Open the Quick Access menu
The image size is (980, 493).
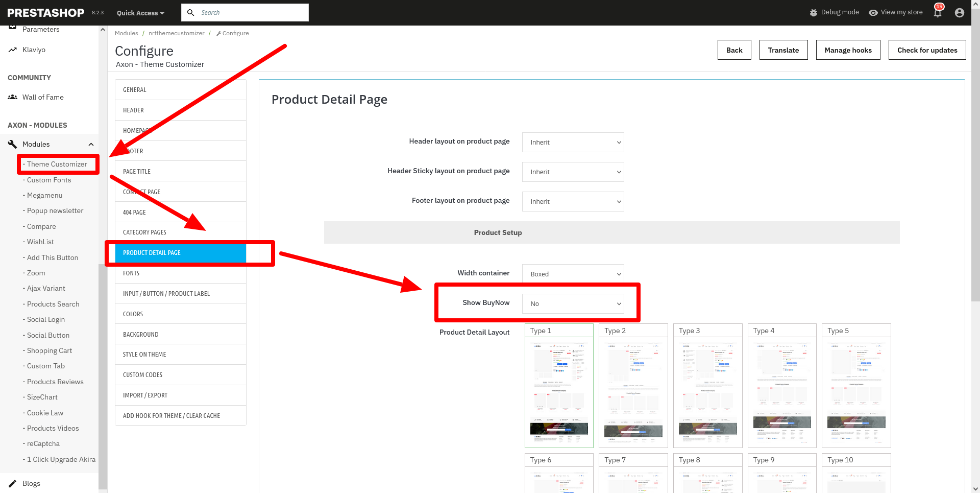coord(140,13)
